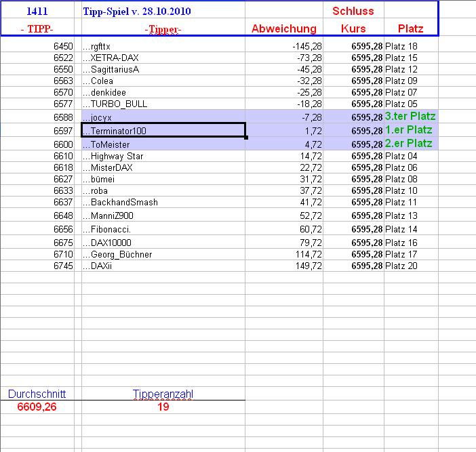Click the tipper '...roba'
Image resolution: width=476 pixels, height=452 pixels.
click(95, 190)
